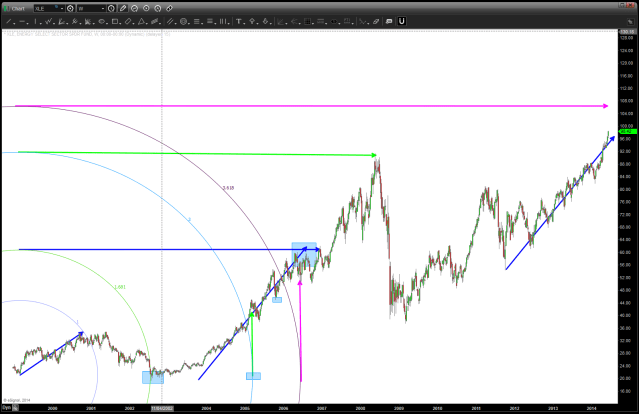Click the 11/04/2002 date marker on axis
Screen dimensions: 639x414
162,408
